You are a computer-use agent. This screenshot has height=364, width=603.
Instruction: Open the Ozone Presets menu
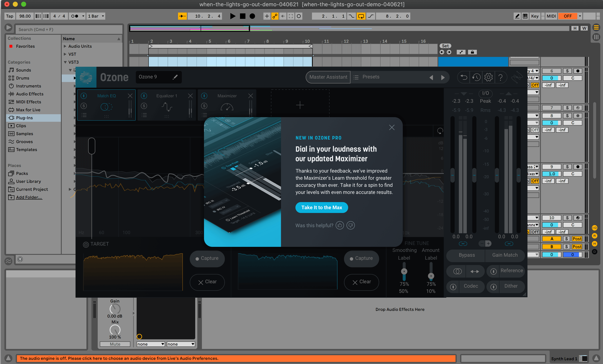[371, 77]
